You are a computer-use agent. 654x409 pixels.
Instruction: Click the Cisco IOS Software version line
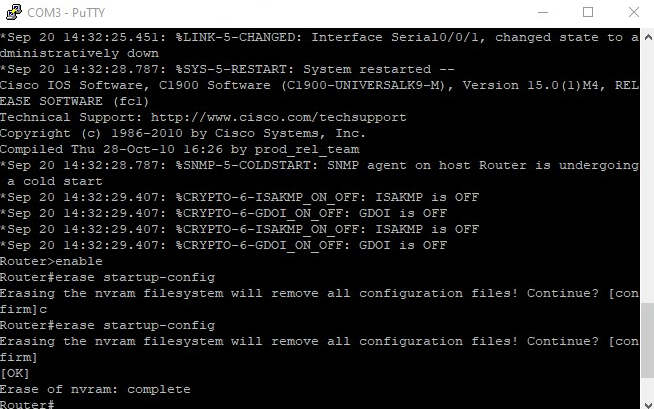click(x=300, y=85)
